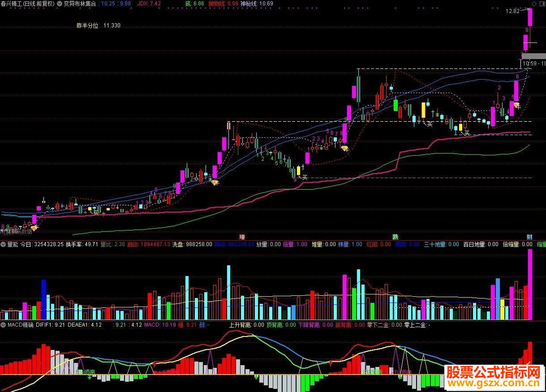Click the first diamond icon at top-right corner
Screen dimensions: 546x392
tap(533, 3)
